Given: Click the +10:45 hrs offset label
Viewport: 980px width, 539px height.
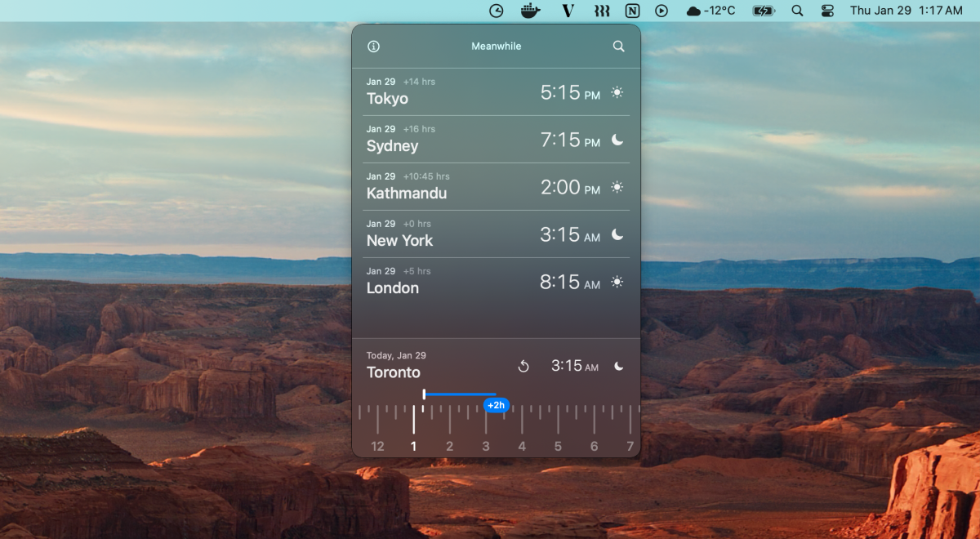Looking at the screenshot, I should point(426,176).
